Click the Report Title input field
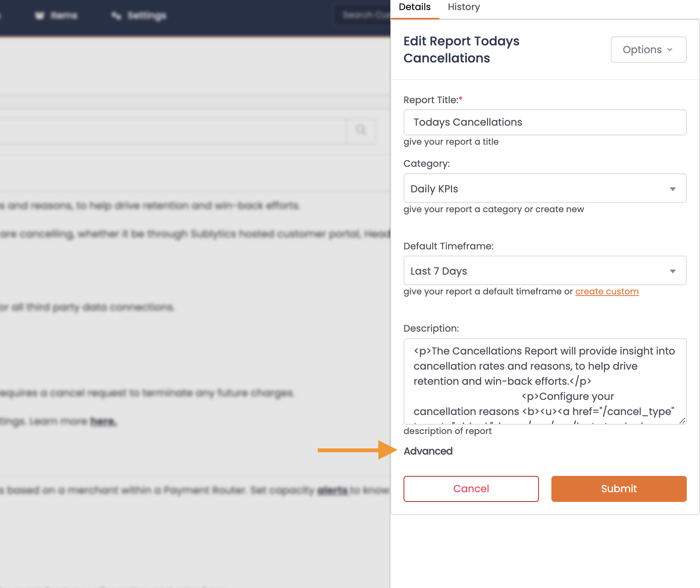The height and width of the screenshot is (588, 700). coord(545,122)
